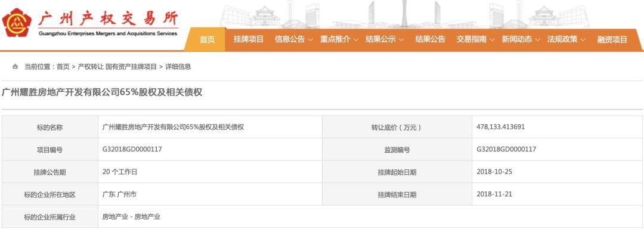
Task: Open the 交易指南 menu
Action: (x=472, y=39)
